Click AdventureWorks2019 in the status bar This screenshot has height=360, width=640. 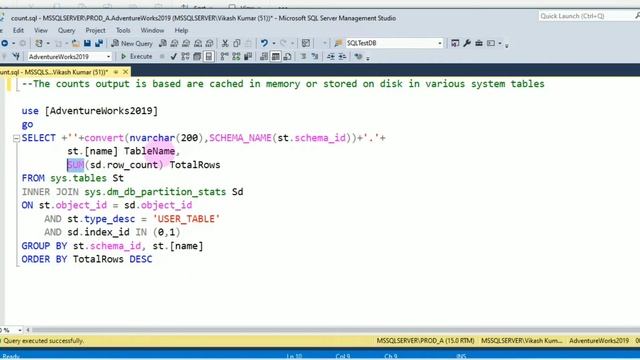(599, 340)
